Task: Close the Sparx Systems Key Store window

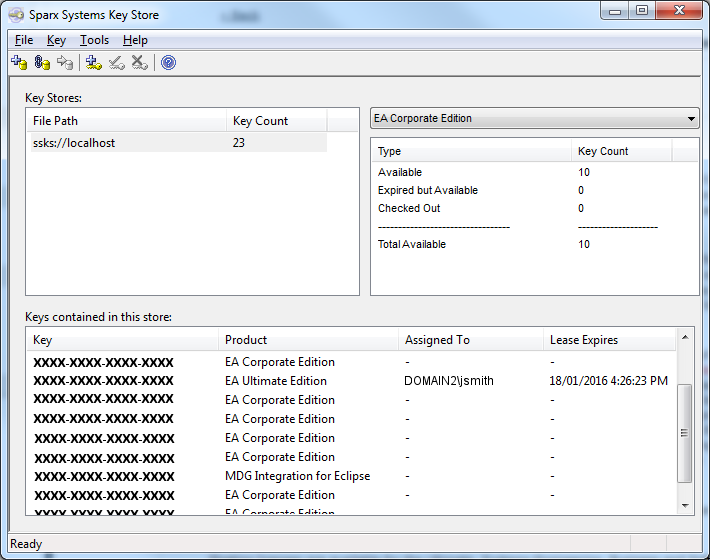Action: (x=679, y=11)
